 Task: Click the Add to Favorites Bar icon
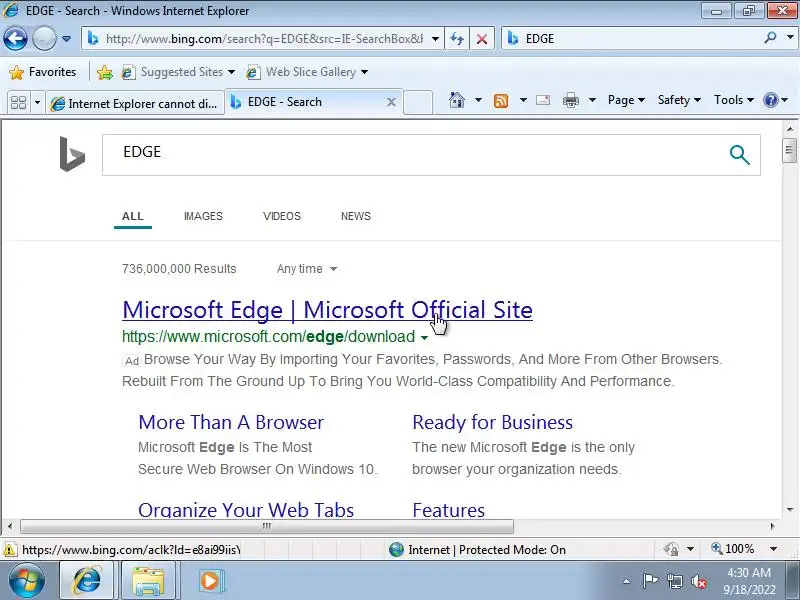105,72
